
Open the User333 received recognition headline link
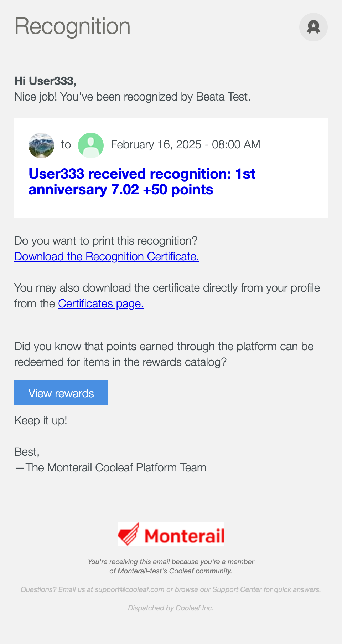click(x=142, y=182)
